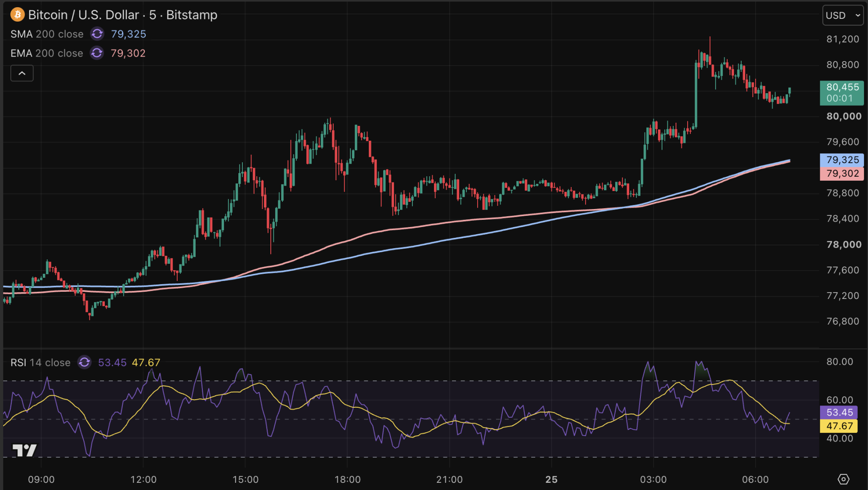The image size is (868, 490).
Task: Click the 12:00 time axis label
Action: pos(143,480)
